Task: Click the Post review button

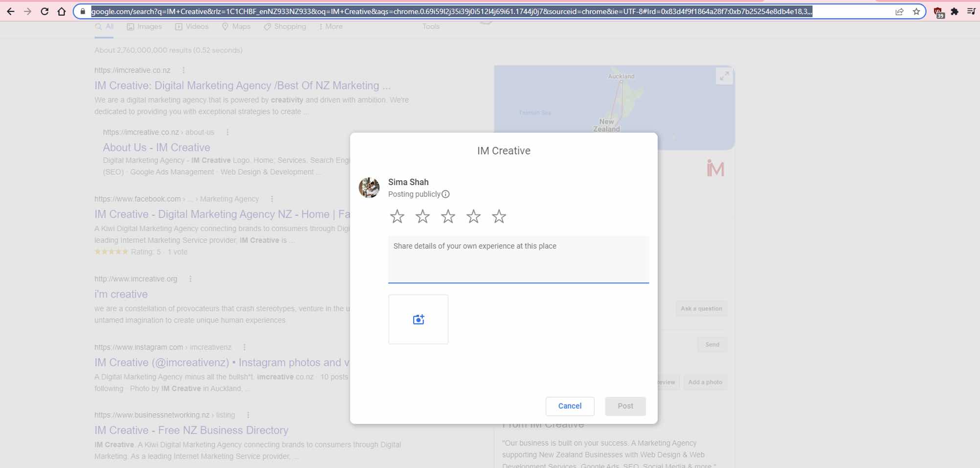Action: pos(625,406)
